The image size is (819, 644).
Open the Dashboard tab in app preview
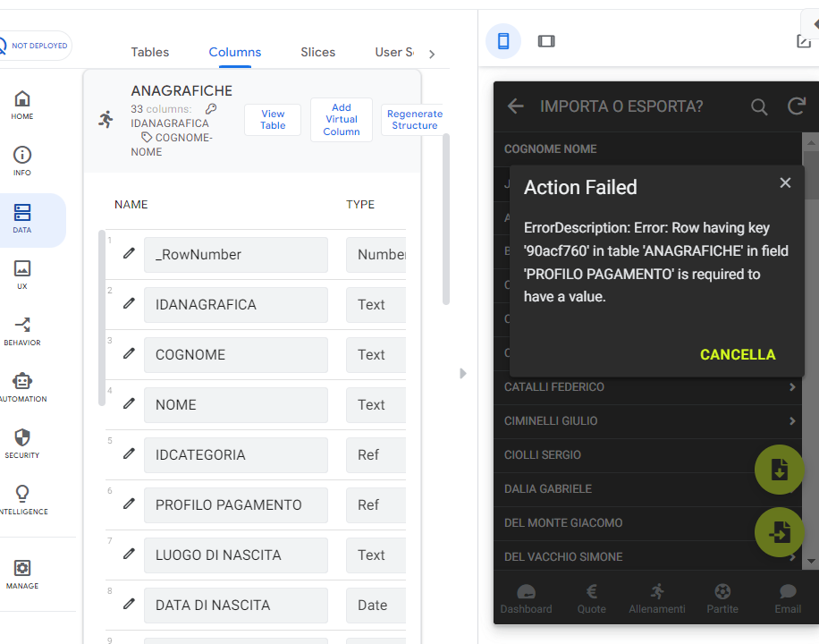click(x=526, y=598)
